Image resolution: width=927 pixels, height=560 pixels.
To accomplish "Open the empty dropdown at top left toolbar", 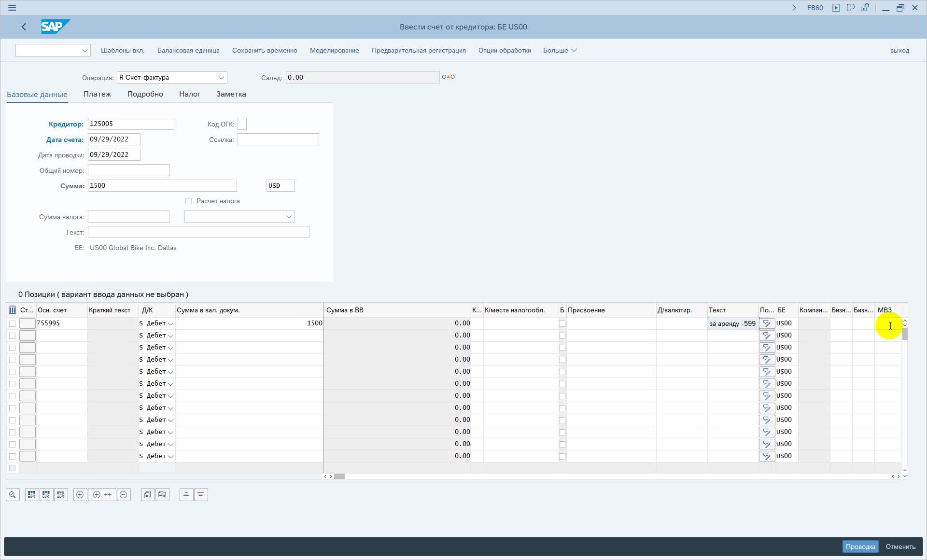I will click(x=53, y=50).
